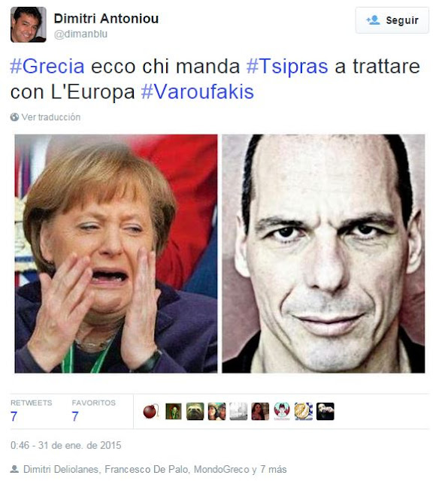Viewport: 448px width, 481px height.
Task: Click the globe icon beside Ver traducción
Action: tap(14, 117)
